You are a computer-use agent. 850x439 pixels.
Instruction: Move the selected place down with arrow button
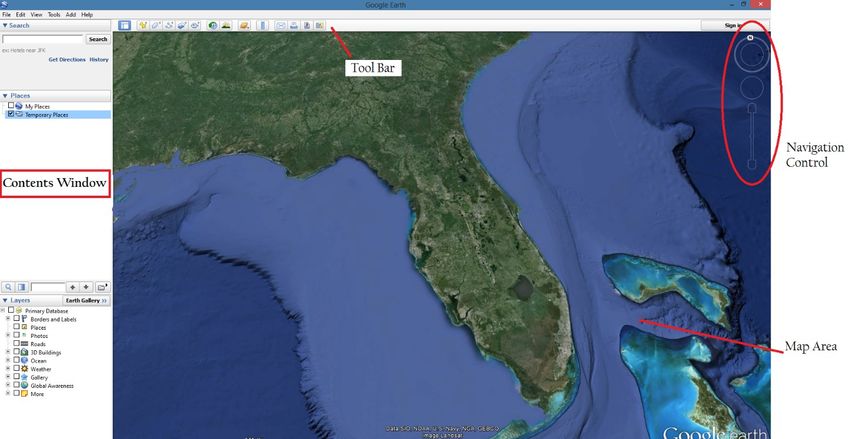tap(86, 287)
